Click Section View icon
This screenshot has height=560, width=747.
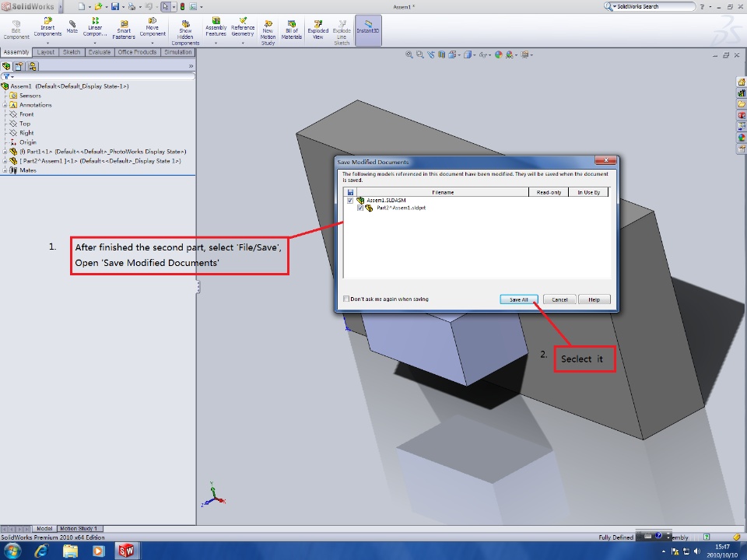(x=442, y=54)
